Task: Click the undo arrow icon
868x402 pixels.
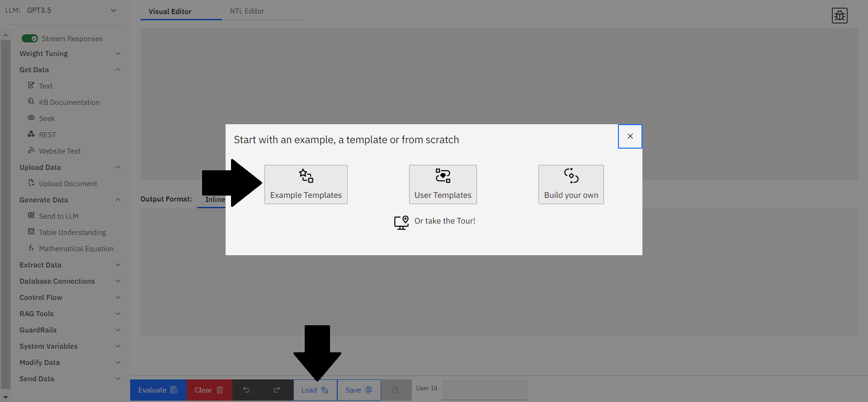Action: point(246,390)
